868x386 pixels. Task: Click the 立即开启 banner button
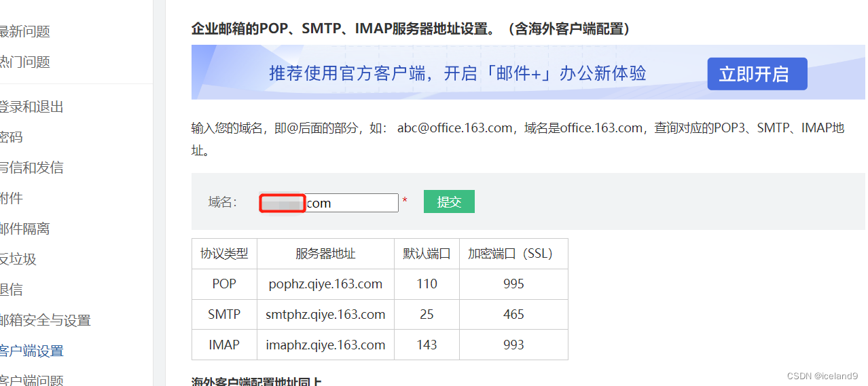coord(757,73)
